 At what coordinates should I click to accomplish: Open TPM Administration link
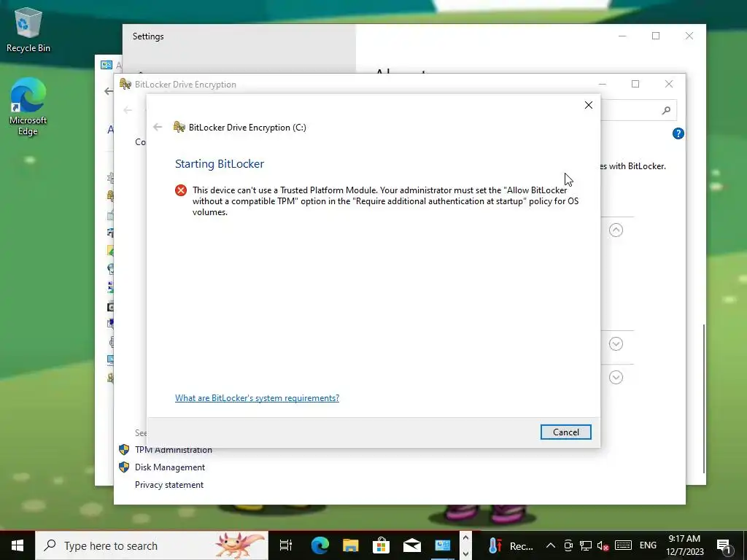coord(174,449)
